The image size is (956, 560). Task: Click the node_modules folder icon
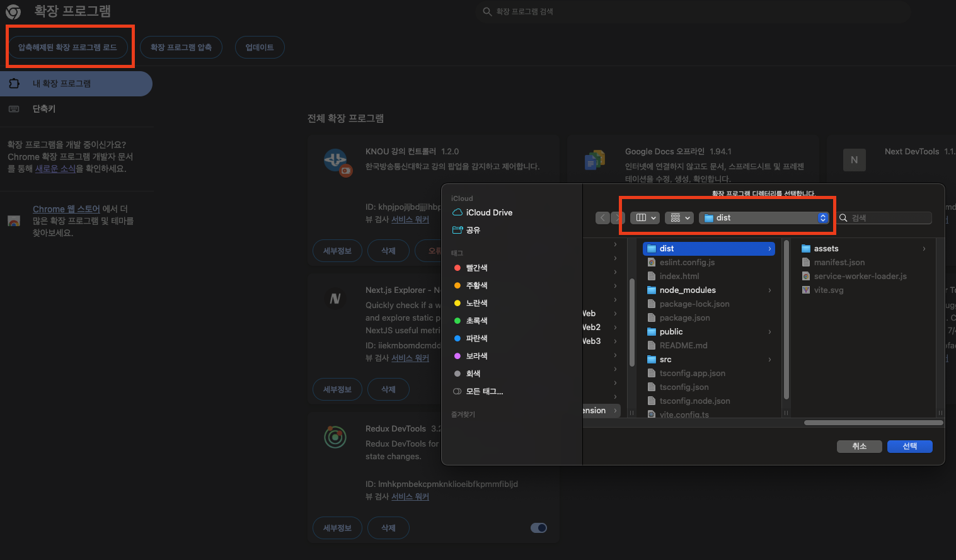point(652,290)
